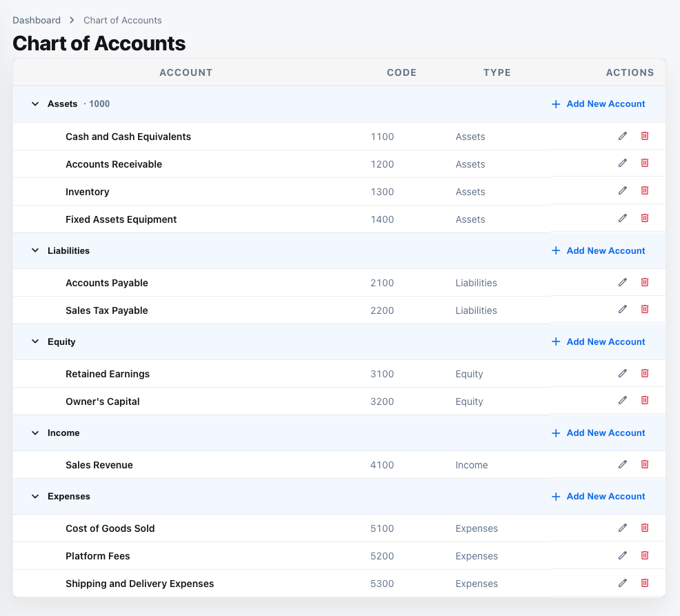The image size is (680, 616).
Task: Edit the Retained Earnings account via pencil icon
Action: point(623,373)
